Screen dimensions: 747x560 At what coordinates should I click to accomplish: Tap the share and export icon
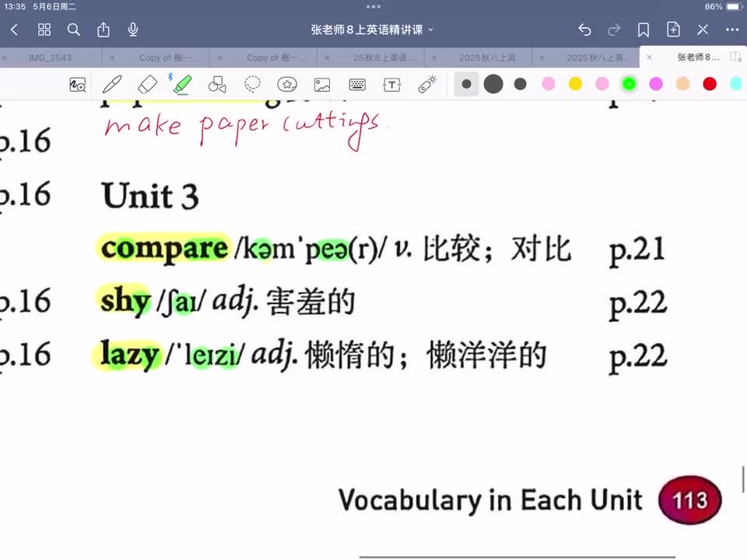pyautogui.click(x=103, y=30)
